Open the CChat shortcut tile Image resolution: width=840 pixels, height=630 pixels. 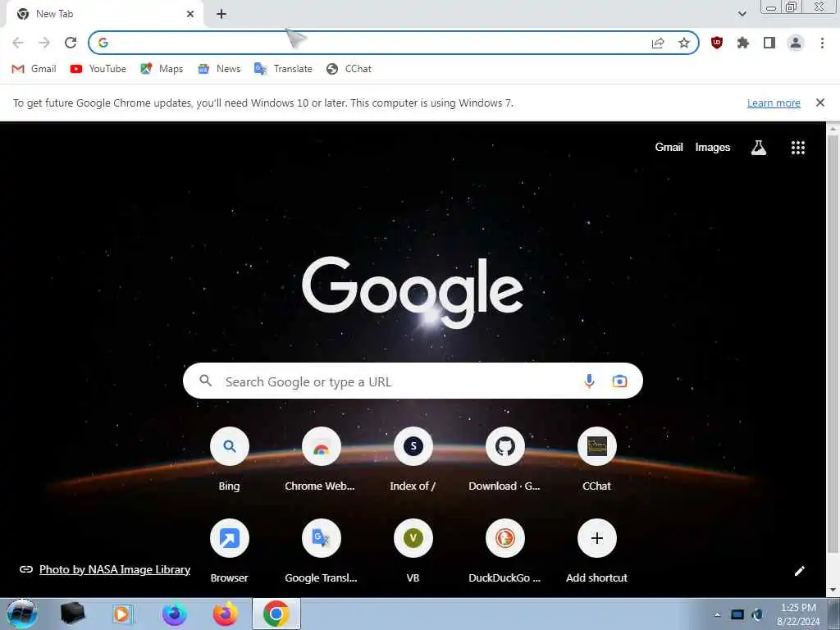597,459
